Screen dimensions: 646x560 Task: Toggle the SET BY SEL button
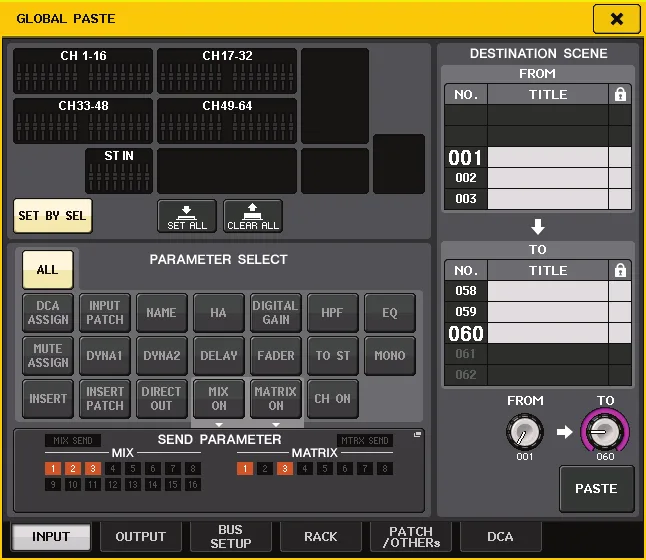point(52,216)
